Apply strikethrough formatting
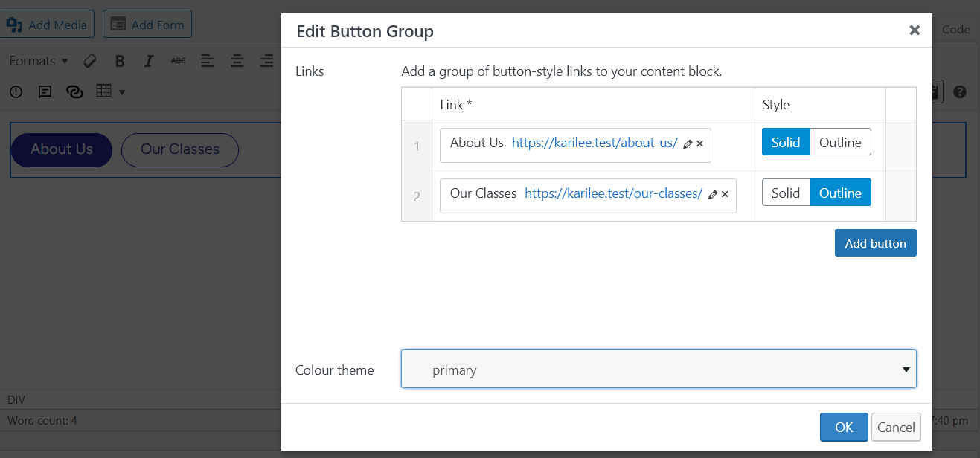The width and height of the screenshot is (980, 458). click(178, 61)
